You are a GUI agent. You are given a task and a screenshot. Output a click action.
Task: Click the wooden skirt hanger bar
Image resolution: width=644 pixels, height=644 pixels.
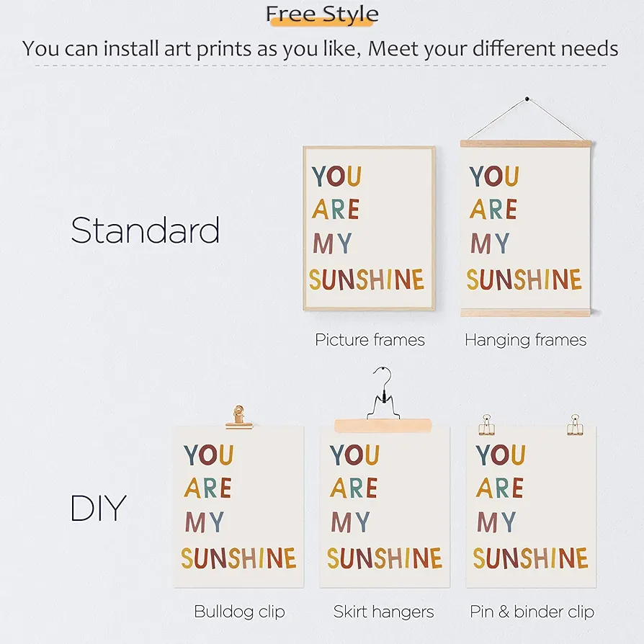click(x=383, y=426)
